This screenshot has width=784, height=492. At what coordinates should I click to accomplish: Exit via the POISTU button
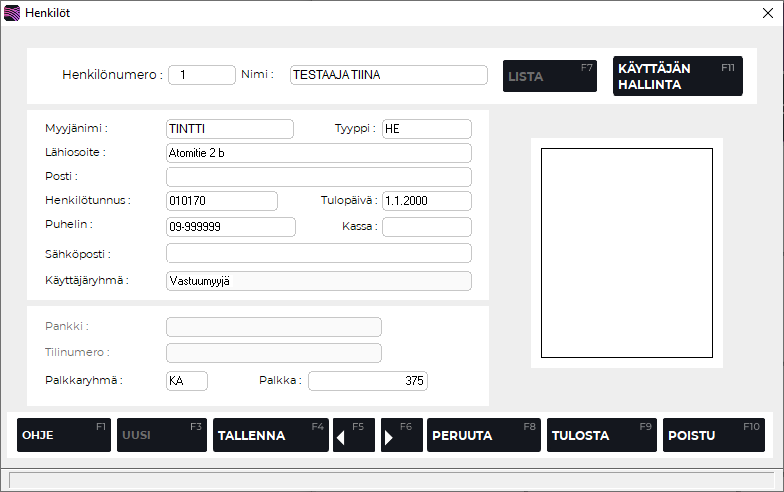coord(713,436)
